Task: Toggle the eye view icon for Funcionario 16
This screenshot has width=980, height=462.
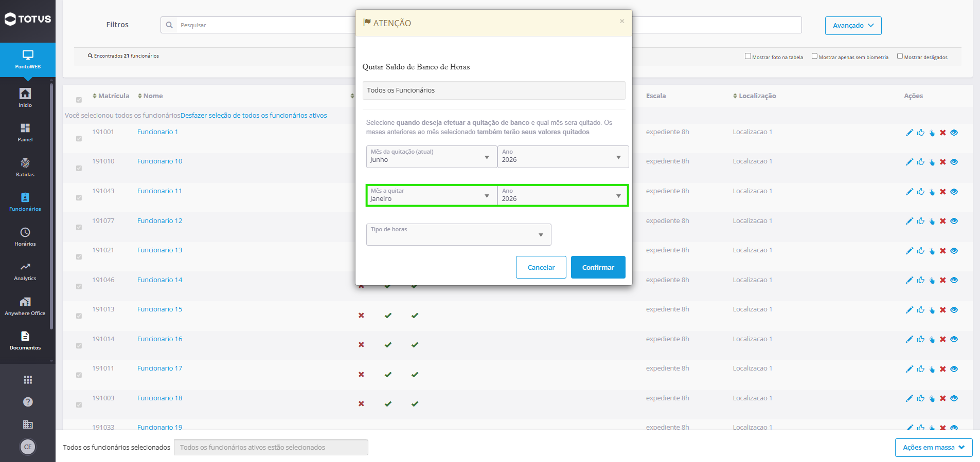Action: point(954,339)
